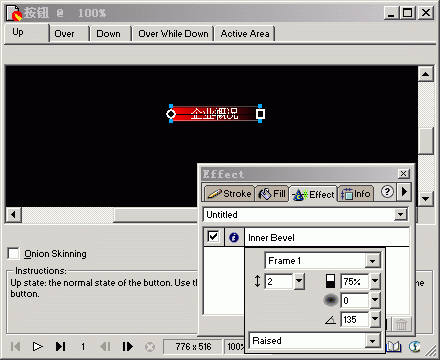Click the square gradient handle on button

click(260, 114)
